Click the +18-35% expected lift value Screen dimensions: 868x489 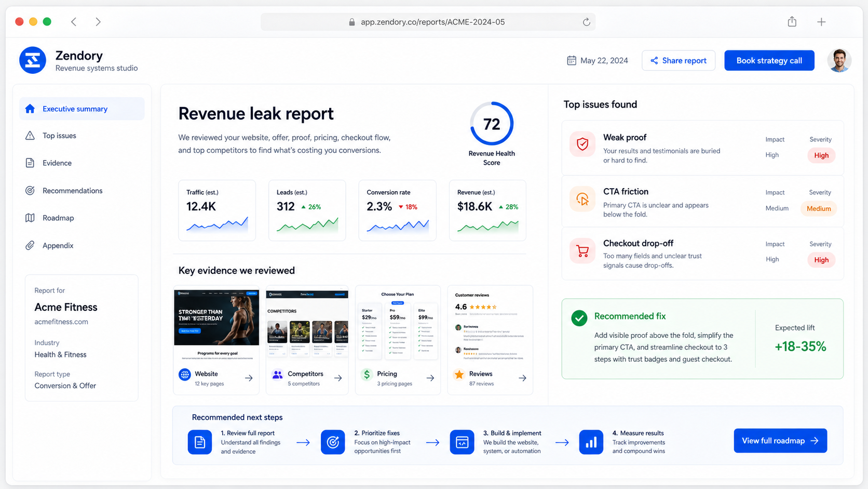(800, 347)
